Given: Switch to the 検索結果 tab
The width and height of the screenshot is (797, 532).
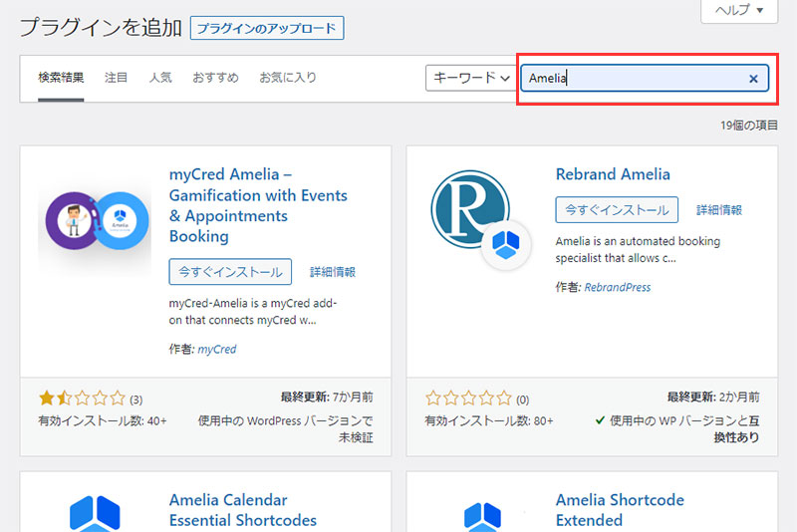Looking at the screenshot, I should pyautogui.click(x=61, y=78).
